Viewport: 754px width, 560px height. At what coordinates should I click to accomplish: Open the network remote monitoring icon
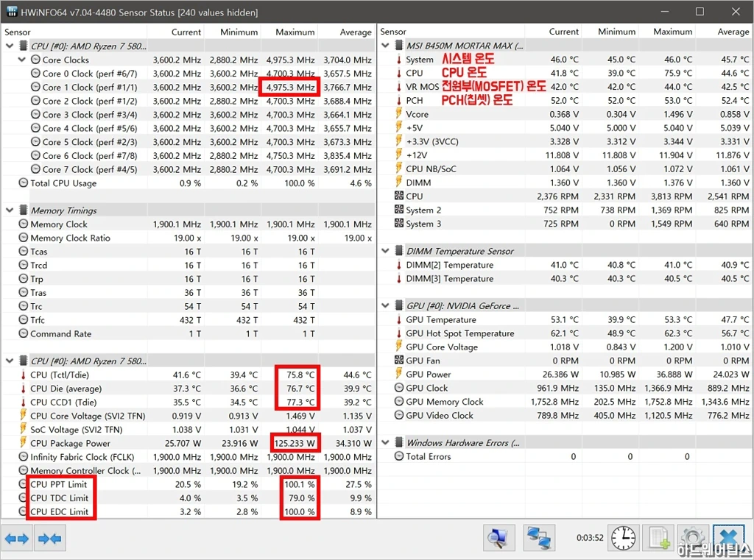pyautogui.click(x=539, y=538)
